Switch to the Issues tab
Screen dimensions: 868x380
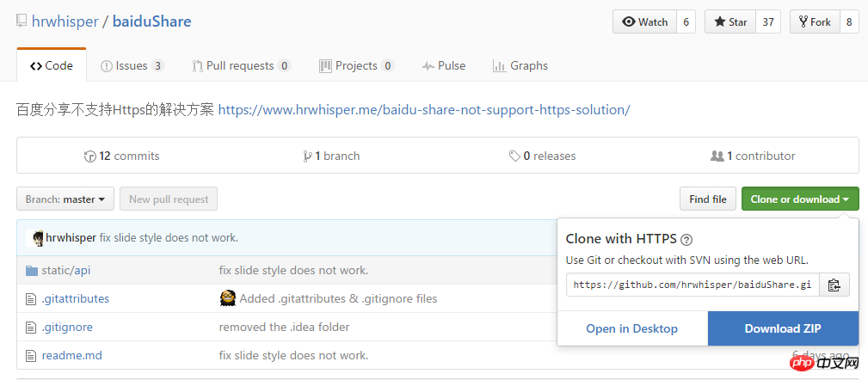coord(131,65)
